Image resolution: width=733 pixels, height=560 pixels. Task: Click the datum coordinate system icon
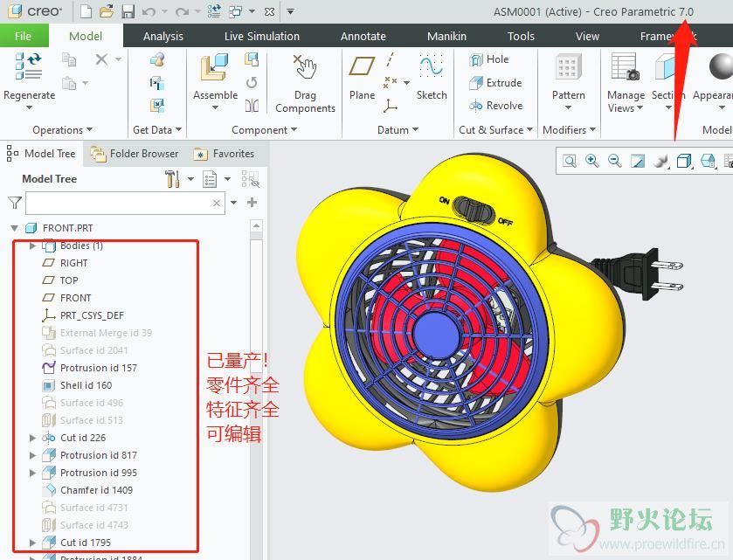click(x=390, y=106)
